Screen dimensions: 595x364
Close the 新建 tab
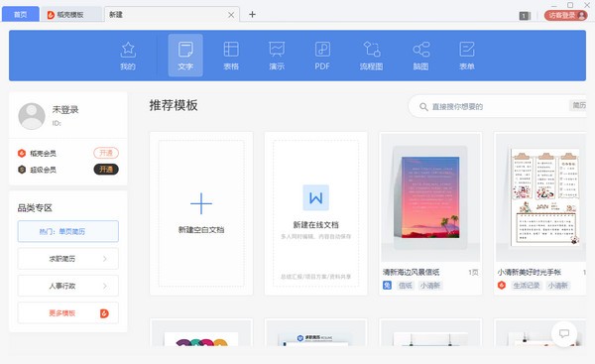(231, 15)
